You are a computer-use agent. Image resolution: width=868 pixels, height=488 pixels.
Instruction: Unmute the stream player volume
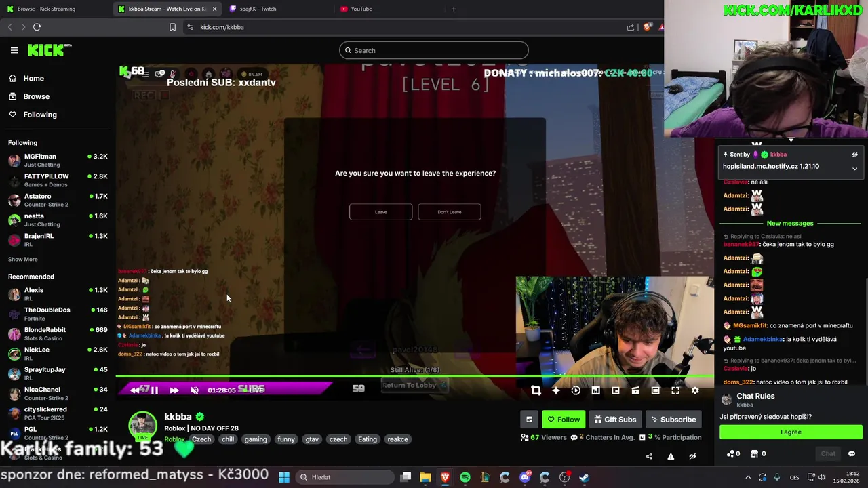tap(194, 390)
